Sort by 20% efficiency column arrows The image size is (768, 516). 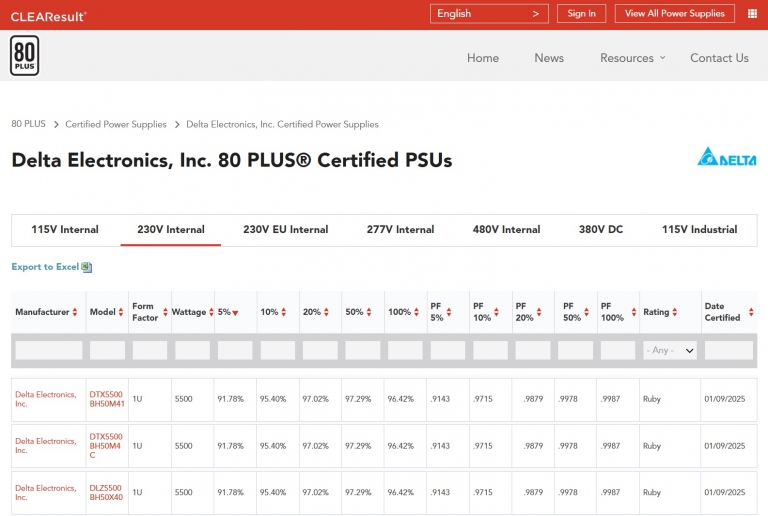click(x=326, y=312)
